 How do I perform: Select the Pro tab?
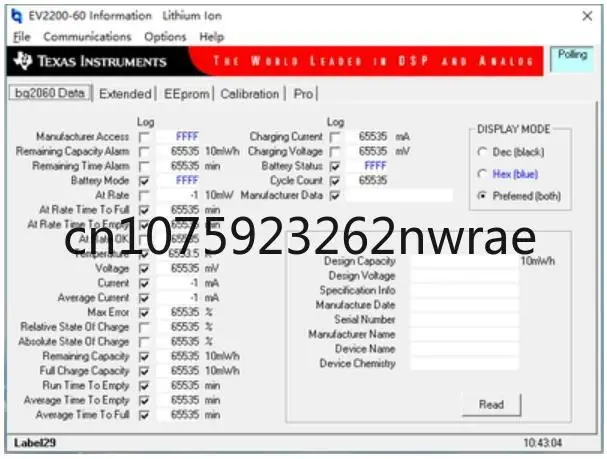pyautogui.click(x=303, y=94)
